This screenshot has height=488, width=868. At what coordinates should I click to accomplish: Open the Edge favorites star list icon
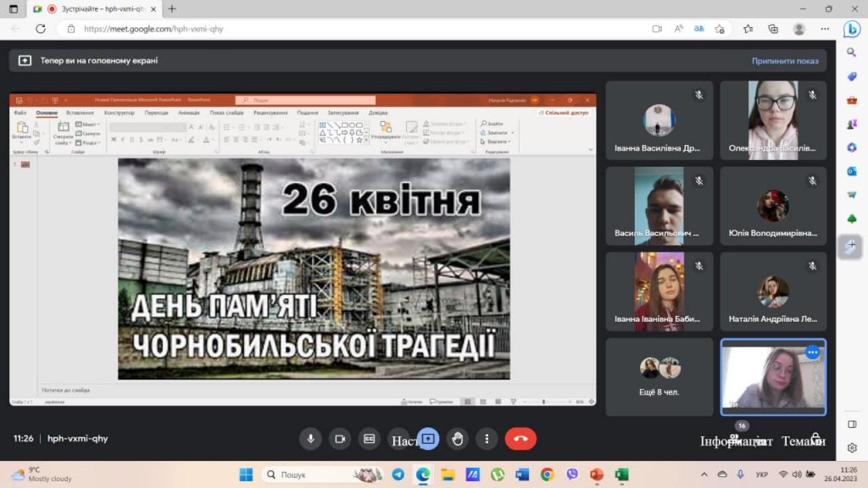748,29
